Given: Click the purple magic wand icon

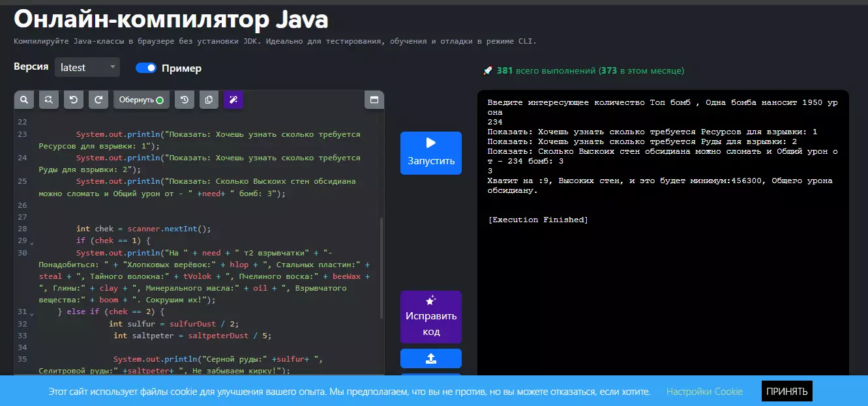Looking at the screenshot, I should coord(233,100).
